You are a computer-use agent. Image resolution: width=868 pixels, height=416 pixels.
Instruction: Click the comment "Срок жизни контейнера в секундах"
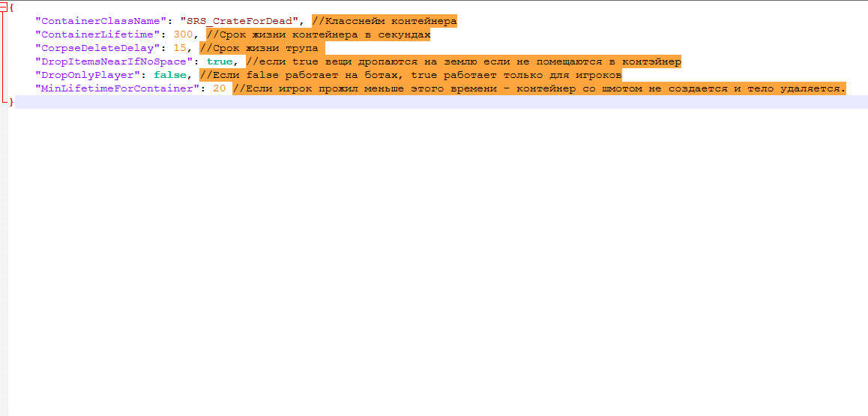[x=319, y=34]
